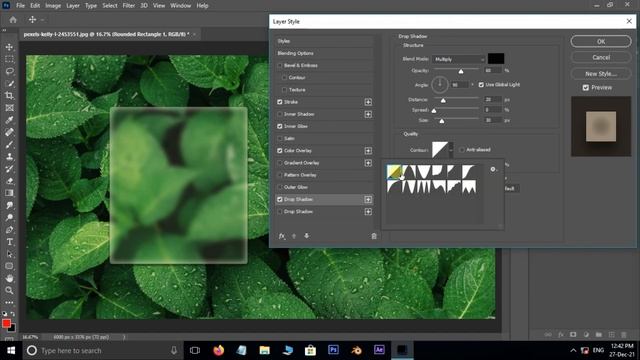The image size is (640, 360).
Task: Open the Window menu
Action: pyautogui.click(x=180, y=6)
